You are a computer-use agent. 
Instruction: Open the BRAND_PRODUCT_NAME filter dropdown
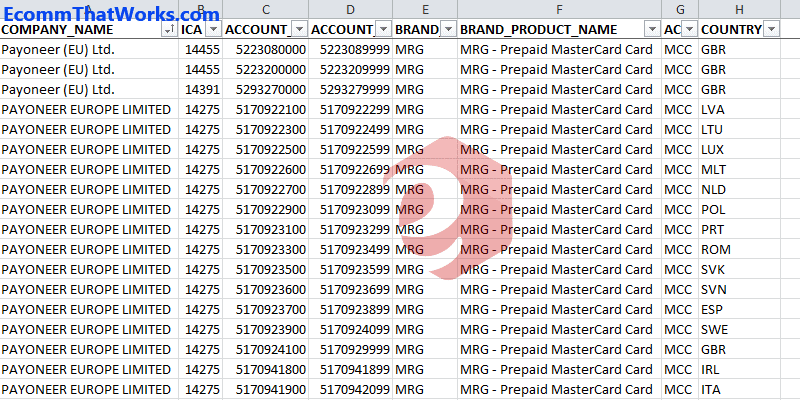click(x=653, y=30)
